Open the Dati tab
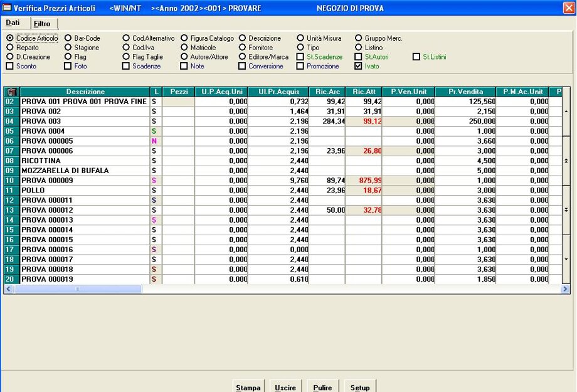The width and height of the screenshot is (577, 392). (x=13, y=23)
